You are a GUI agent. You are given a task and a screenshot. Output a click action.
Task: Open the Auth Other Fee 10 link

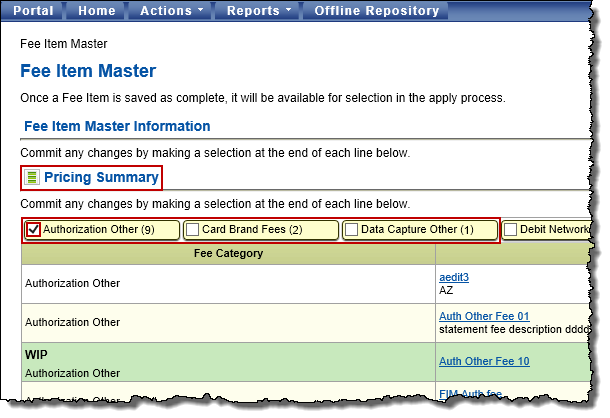[483, 361]
